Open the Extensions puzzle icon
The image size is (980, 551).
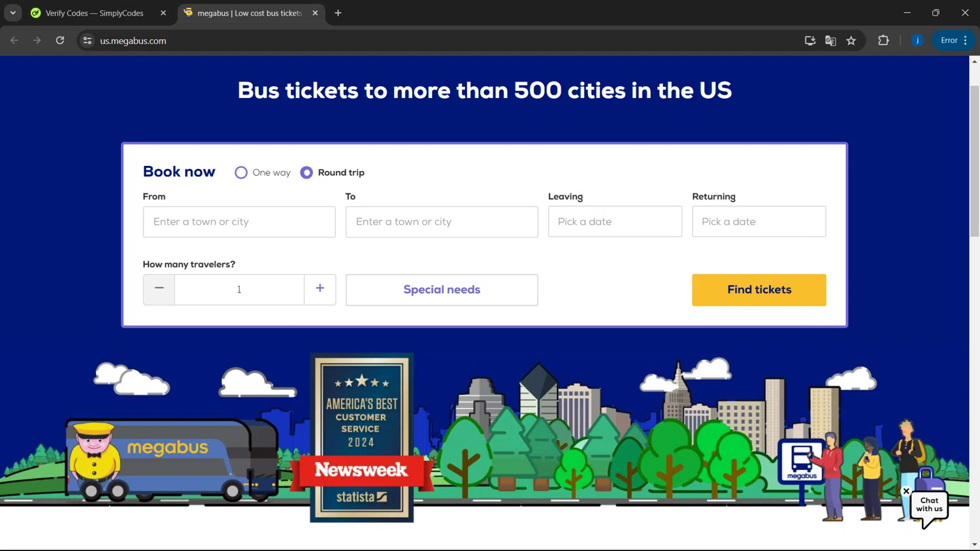[883, 40]
